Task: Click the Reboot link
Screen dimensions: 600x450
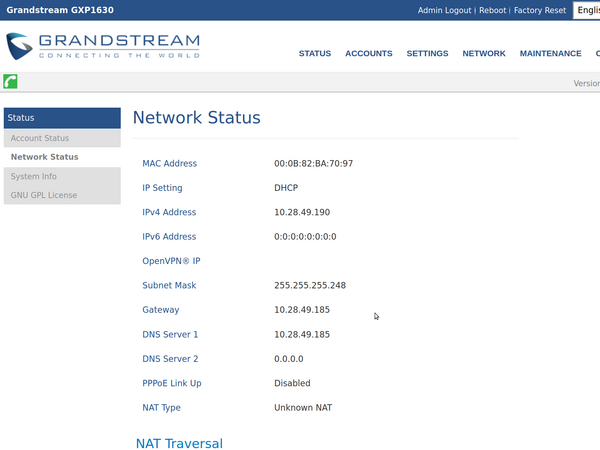Action: point(492,10)
